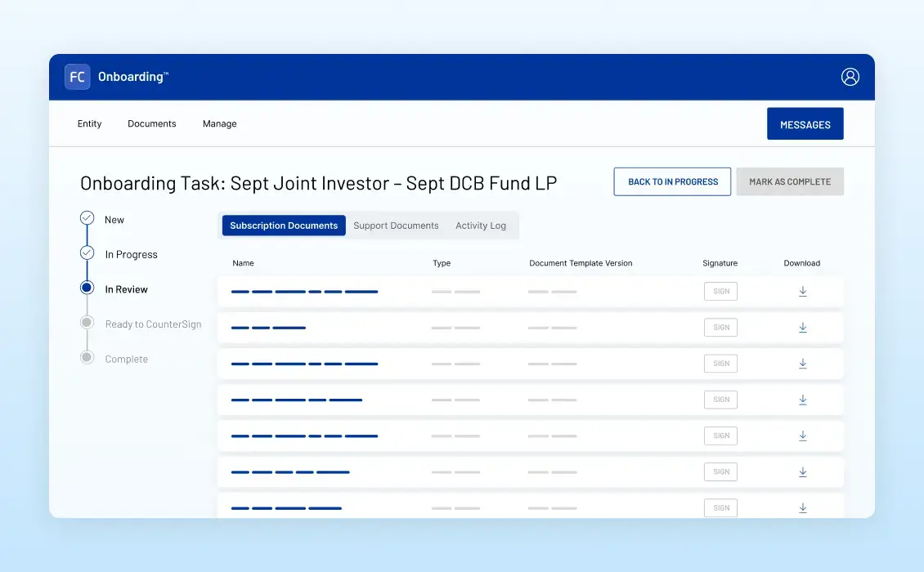Click the checkmark icon beside New step
This screenshot has width=924, height=572.
tap(87, 218)
